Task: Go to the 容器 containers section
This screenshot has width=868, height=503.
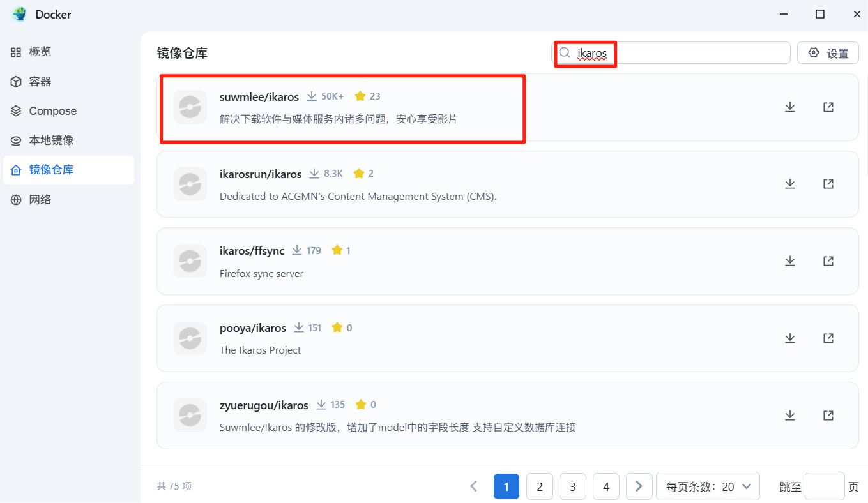Action: (68, 82)
